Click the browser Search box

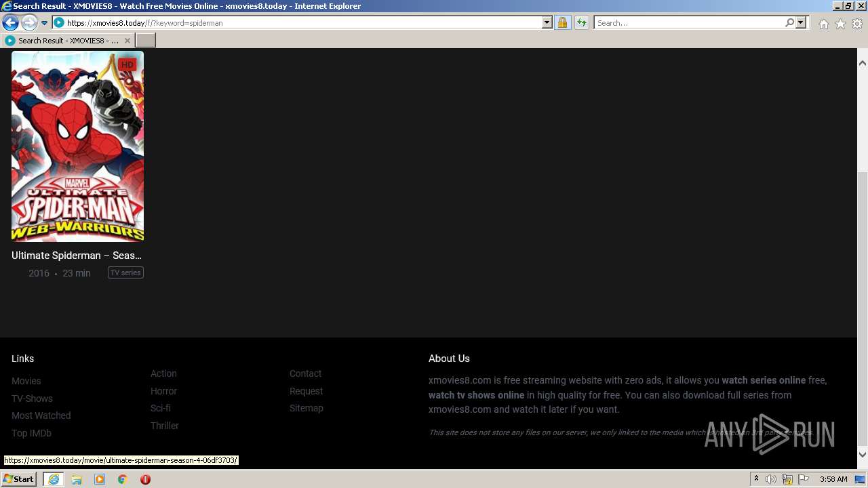[690, 23]
